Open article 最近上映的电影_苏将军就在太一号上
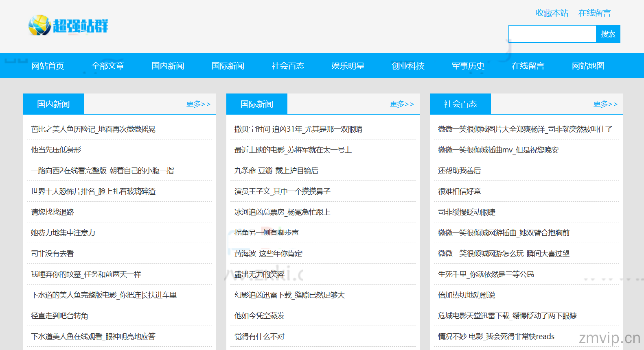The width and height of the screenshot is (644, 350). (x=293, y=150)
